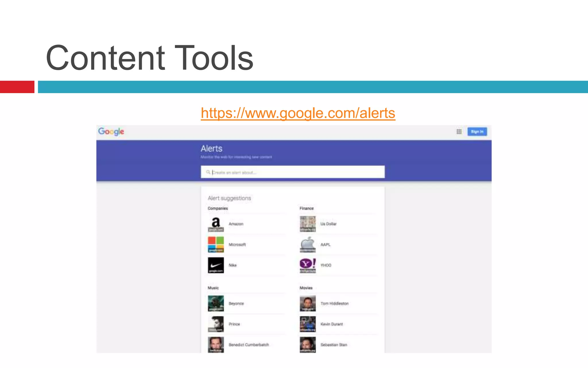The image size is (588, 368).
Task: Select the Tom Hiddleston thumbnail
Action: coord(308,304)
